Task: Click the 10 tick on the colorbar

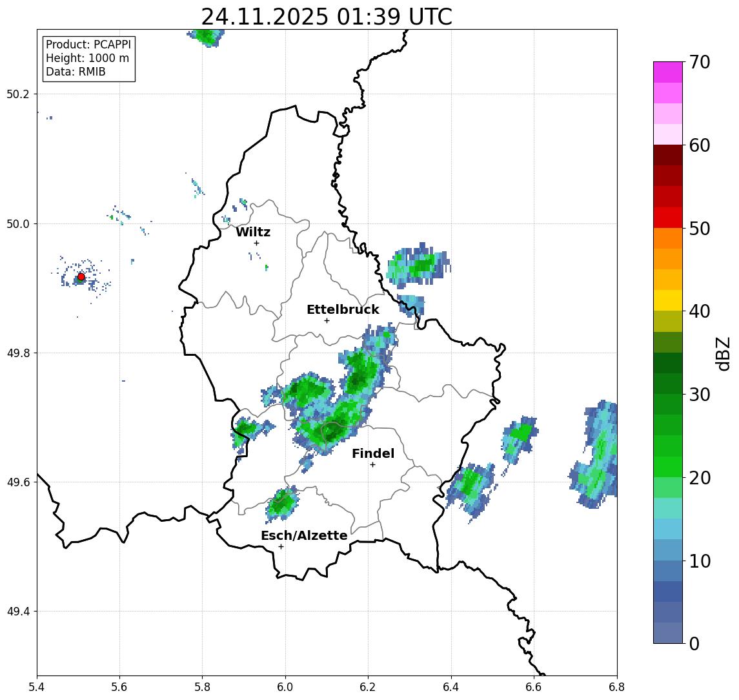Action: (x=700, y=561)
